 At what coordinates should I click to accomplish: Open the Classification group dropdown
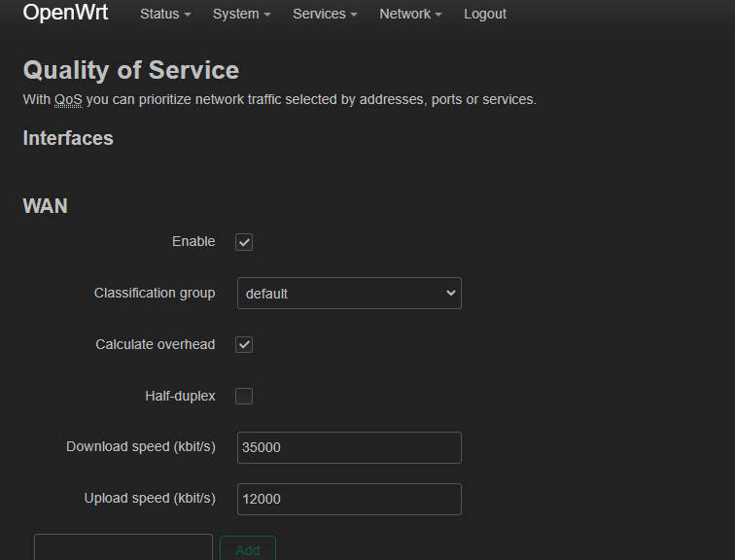click(x=349, y=293)
